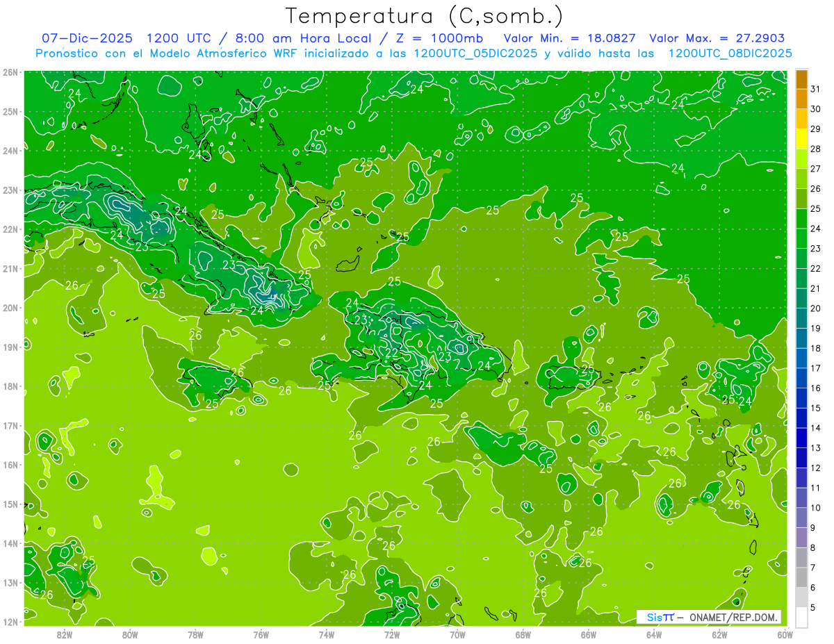Pick the legend color between 19 and 20

coord(801,318)
